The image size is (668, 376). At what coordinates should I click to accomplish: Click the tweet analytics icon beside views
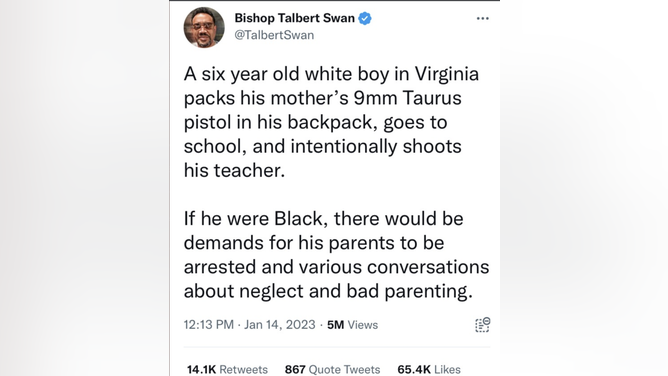click(x=483, y=325)
